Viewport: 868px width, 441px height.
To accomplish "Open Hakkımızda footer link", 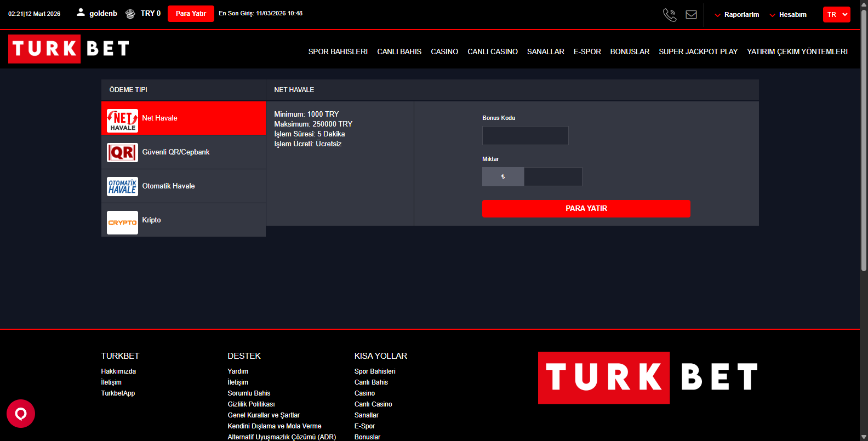I will point(118,371).
